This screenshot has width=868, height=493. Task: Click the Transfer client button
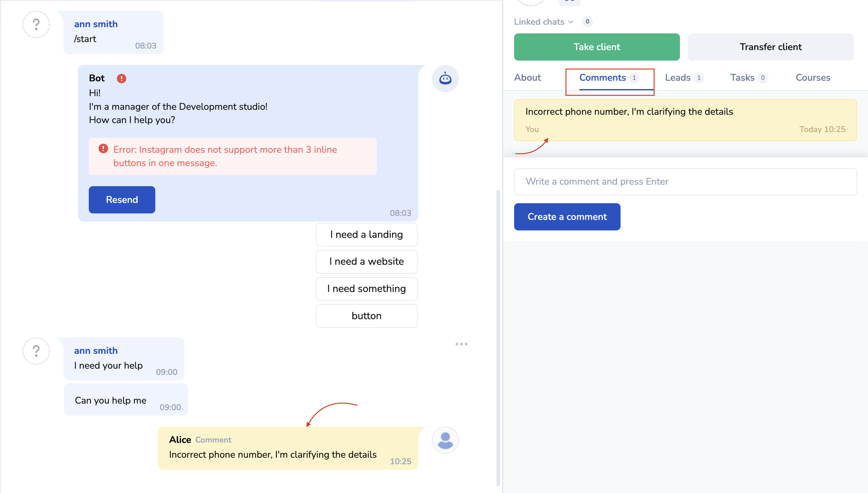tap(770, 47)
